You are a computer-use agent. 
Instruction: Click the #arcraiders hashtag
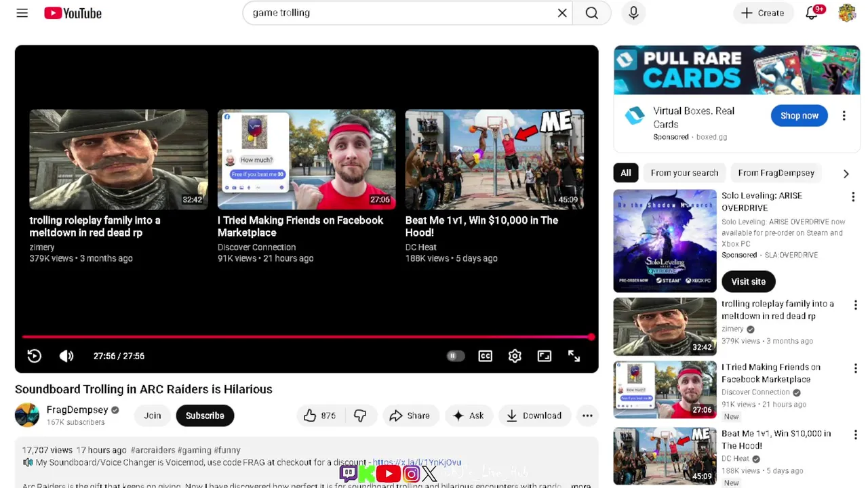coord(153,450)
